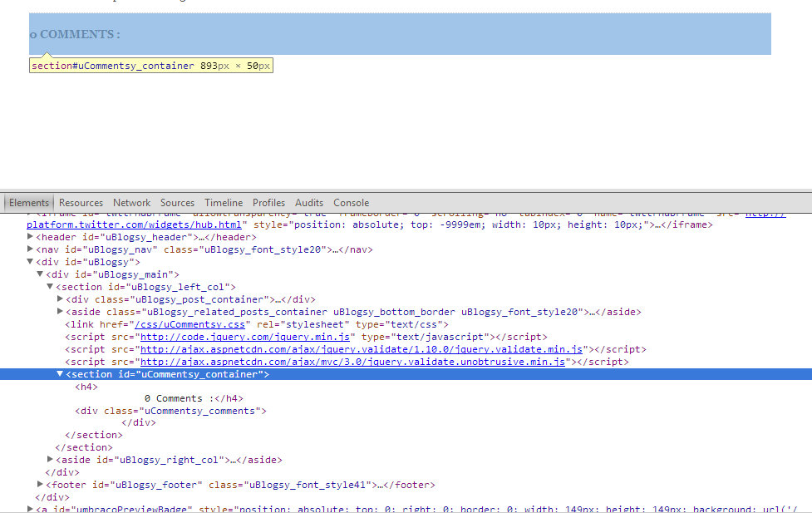This screenshot has height=513, width=812.
Task: Select the div uBlogsy_post_container row
Action: point(190,299)
